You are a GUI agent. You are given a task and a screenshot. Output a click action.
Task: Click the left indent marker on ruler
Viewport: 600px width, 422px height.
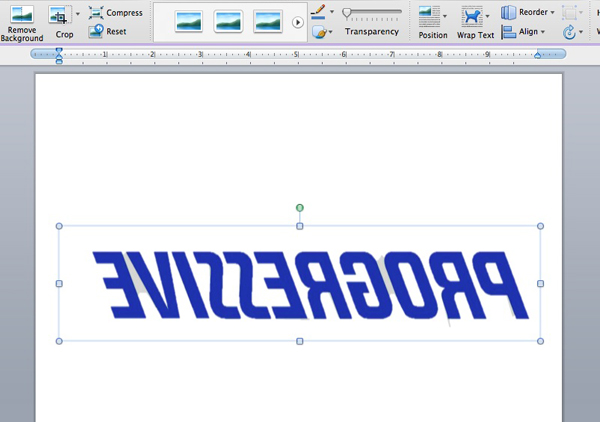pos(59,55)
